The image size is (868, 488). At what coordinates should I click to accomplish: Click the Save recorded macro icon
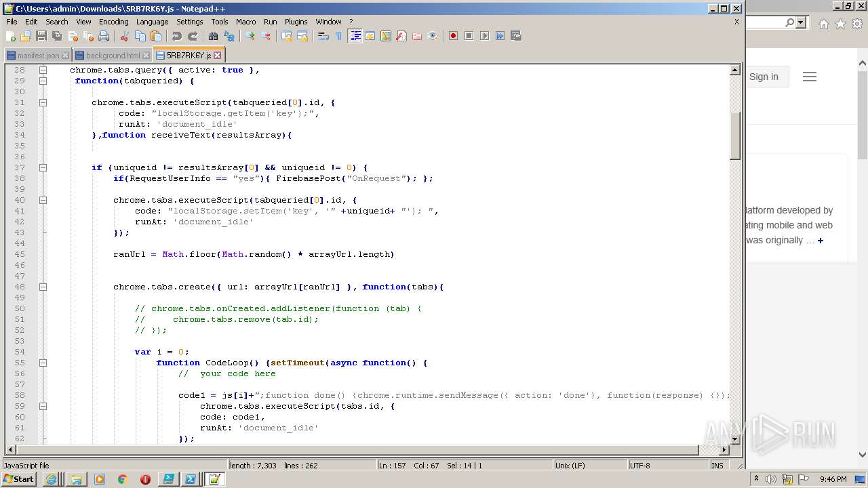tap(516, 36)
